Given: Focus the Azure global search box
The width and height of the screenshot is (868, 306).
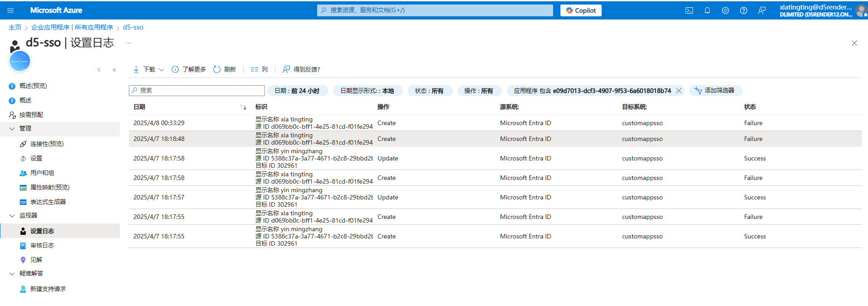Looking at the screenshot, I should [x=435, y=10].
